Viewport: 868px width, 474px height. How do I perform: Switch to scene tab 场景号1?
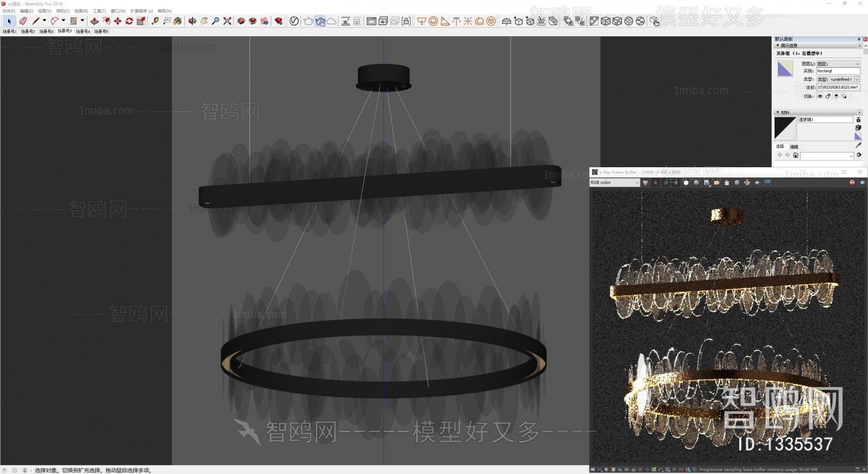(9, 31)
